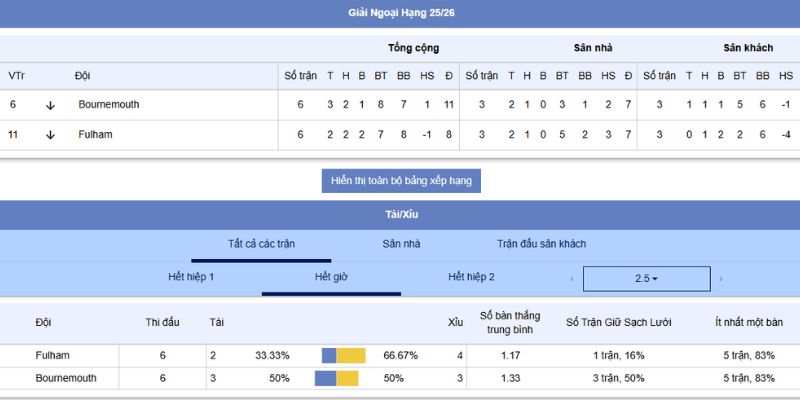
Task: Open the "Trận đấu sân khách" tab
Action: click(x=541, y=244)
